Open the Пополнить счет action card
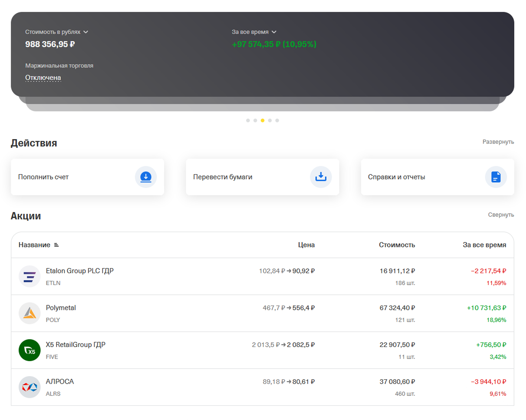The height and width of the screenshot is (420, 526). pyautogui.click(x=88, y=177)
